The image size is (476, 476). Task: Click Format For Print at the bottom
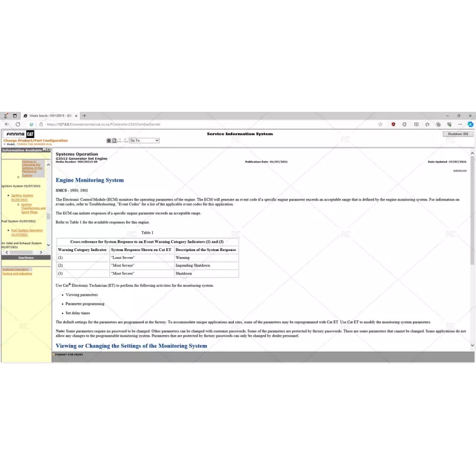coord(69,355)
